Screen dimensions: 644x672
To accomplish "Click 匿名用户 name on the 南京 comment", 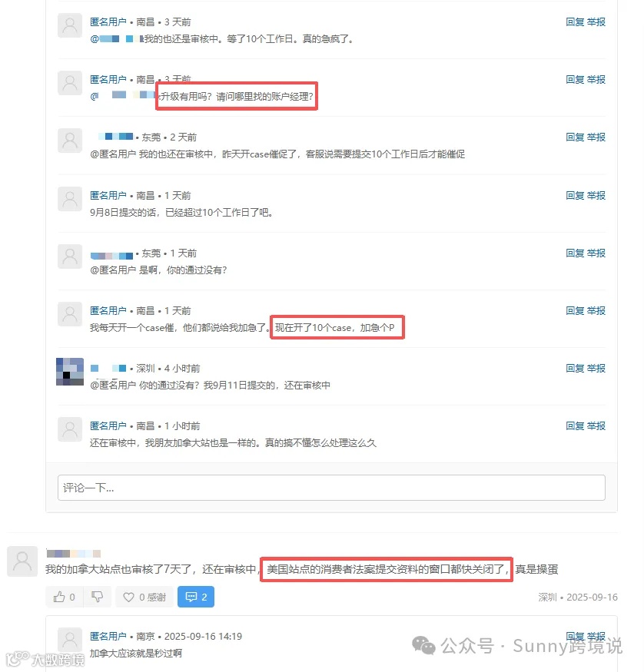I will pos(108,637).
